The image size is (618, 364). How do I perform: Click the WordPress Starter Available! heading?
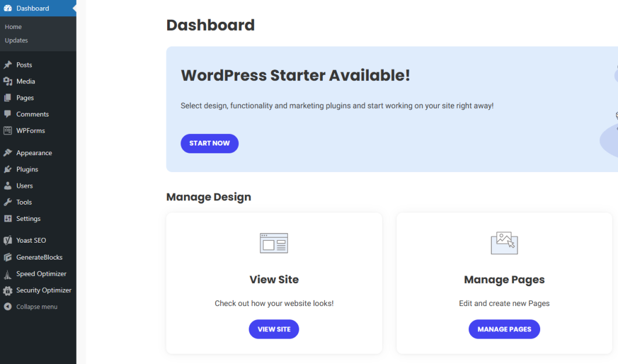295,75
